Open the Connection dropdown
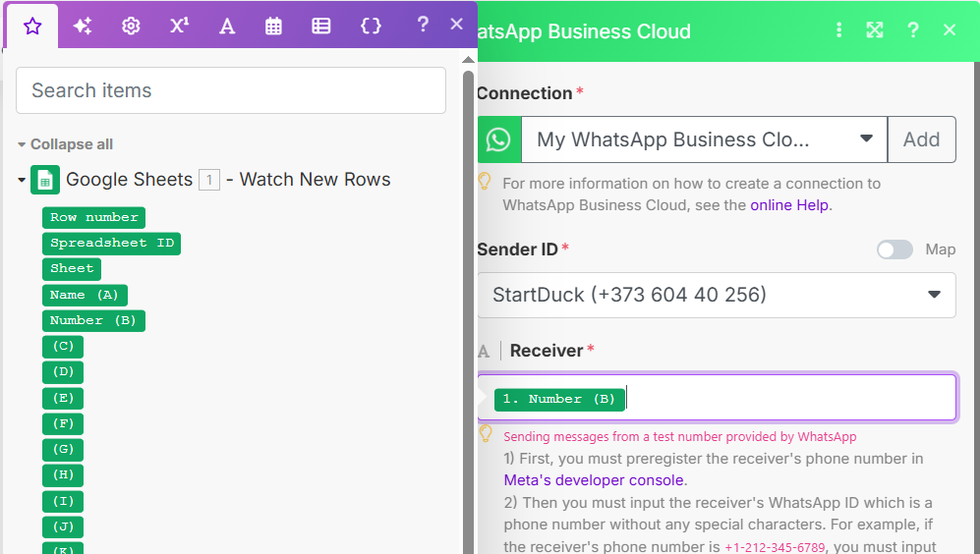The image size is (980, 554). (704, 139)
